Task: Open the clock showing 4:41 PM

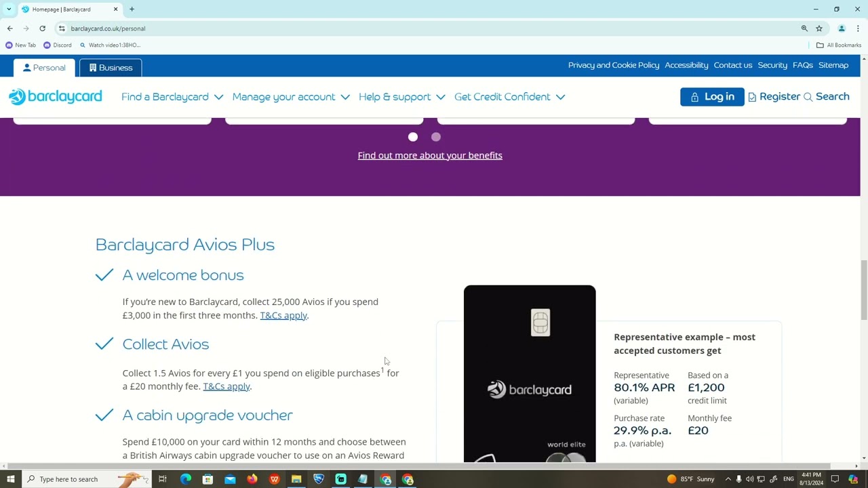Action: (811, 479)
